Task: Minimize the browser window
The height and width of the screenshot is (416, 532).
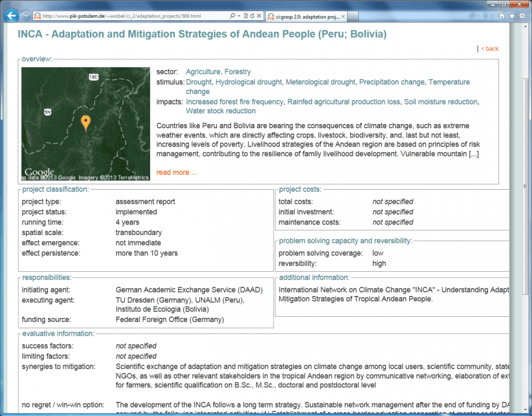Action: tap(493, 4)
